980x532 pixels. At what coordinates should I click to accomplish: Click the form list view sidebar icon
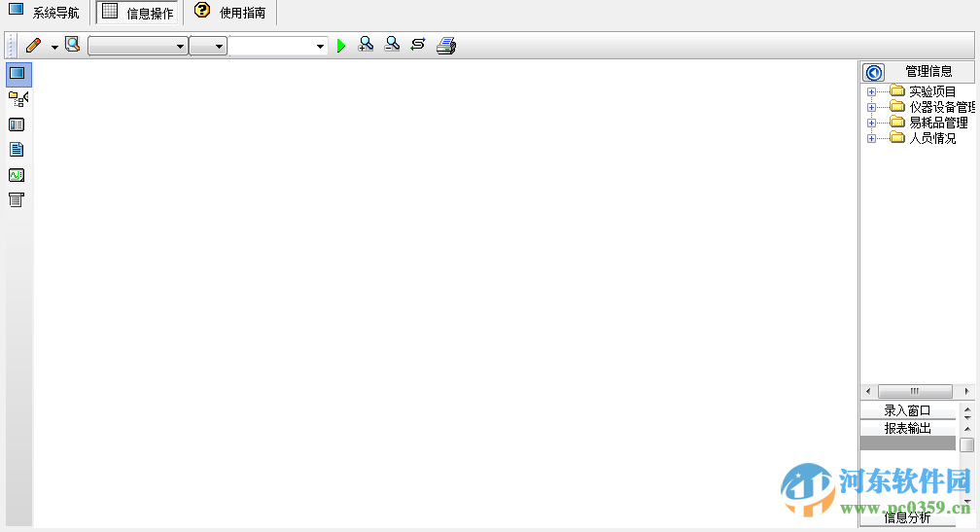pos(17,124)
